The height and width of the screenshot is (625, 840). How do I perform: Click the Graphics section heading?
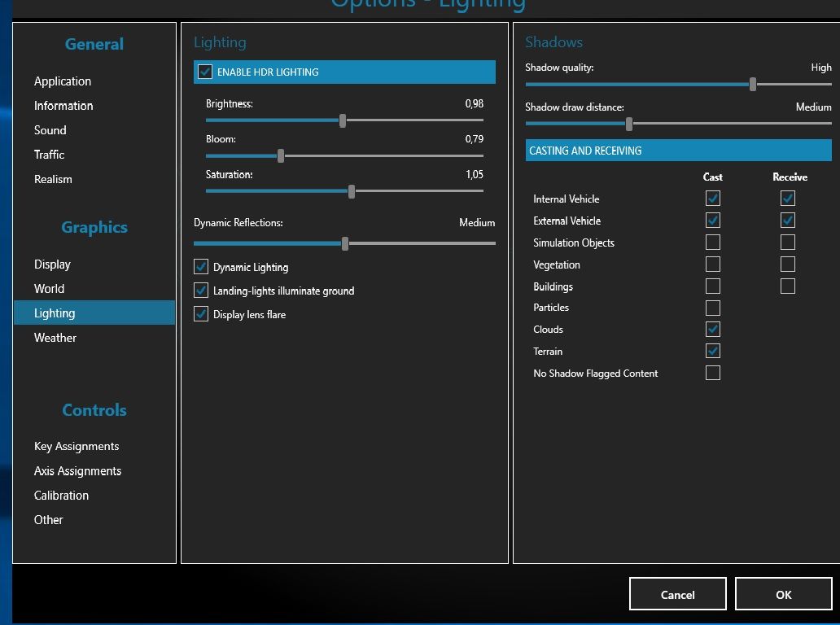tap(94, 227)
